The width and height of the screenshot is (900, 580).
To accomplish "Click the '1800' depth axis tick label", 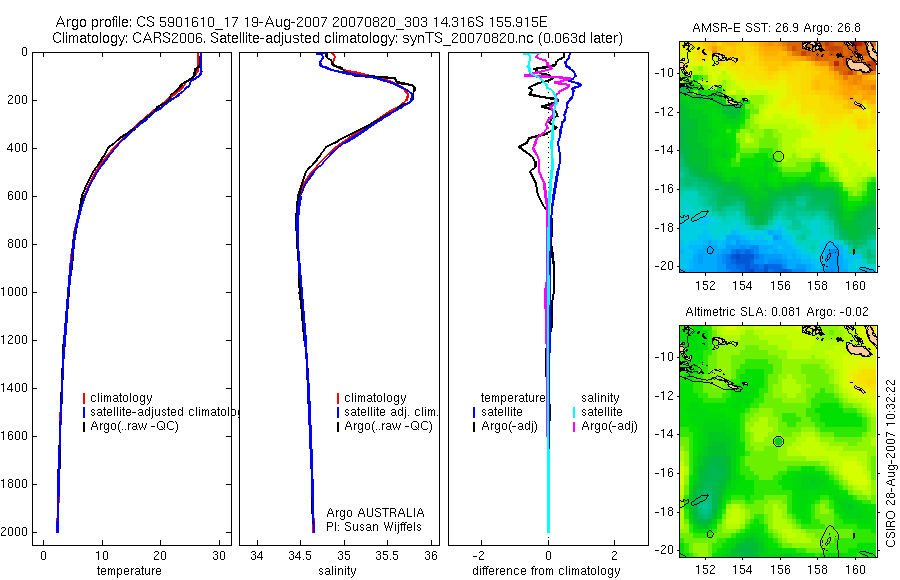I will click(16, 484).
